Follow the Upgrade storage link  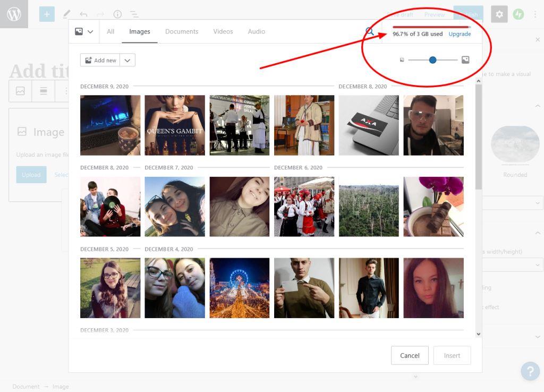click(460, 34)
